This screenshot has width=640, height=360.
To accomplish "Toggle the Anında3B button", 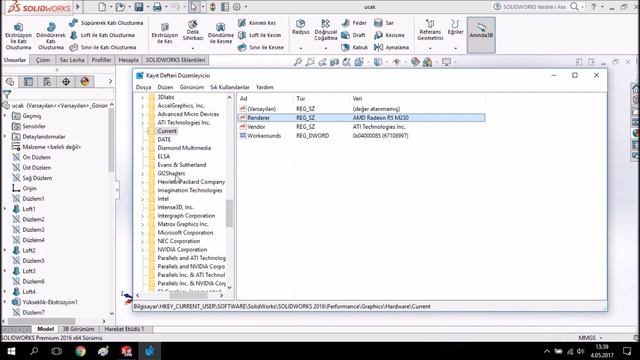I will click(x=481, y=35).
